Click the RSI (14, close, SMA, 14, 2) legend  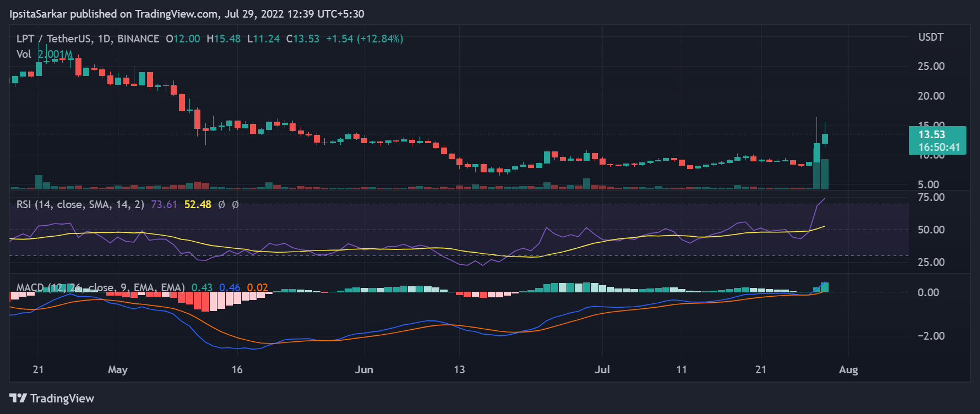[x=80, y=204]
